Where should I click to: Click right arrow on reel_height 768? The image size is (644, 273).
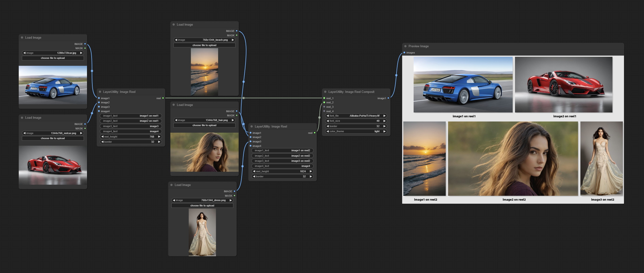click(x=159, y=137)
